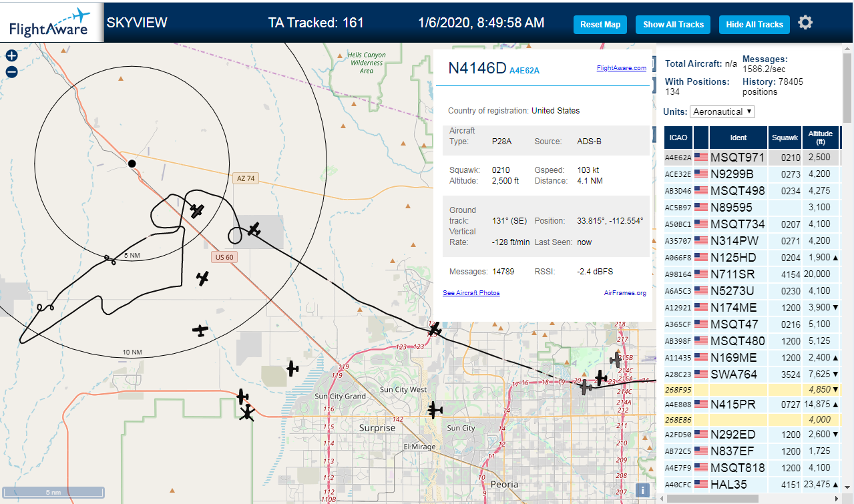Click the N4146D aircraft title

(477, 67)
